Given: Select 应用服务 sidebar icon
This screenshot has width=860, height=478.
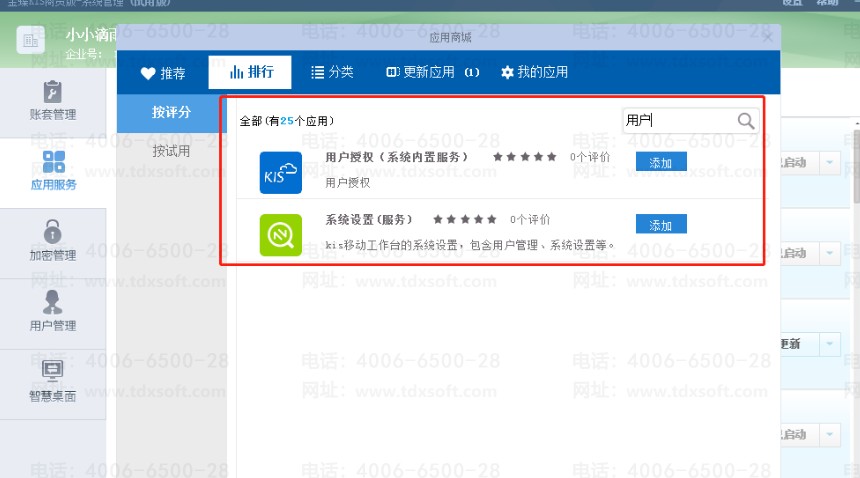Looking at the screenshot, I should (x=53, y=170).
